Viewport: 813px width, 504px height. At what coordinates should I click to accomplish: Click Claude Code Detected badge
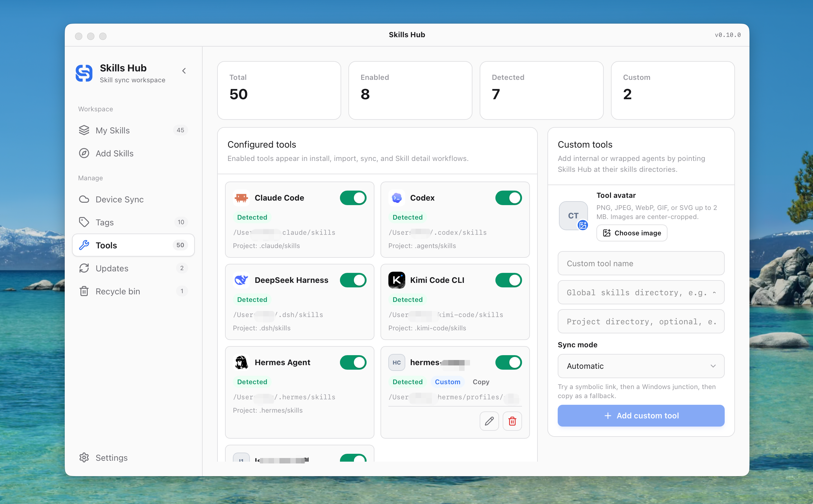click(252, 217)
